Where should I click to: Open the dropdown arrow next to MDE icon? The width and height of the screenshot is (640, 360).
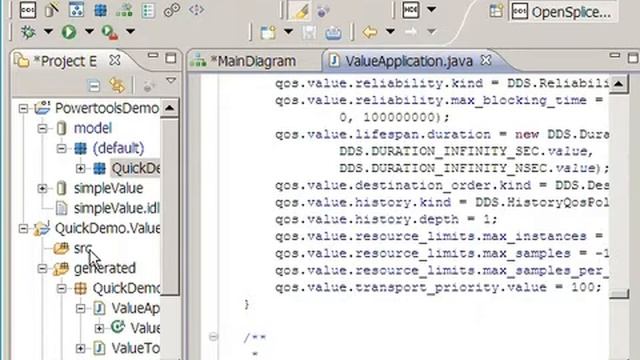pos(431,9)
